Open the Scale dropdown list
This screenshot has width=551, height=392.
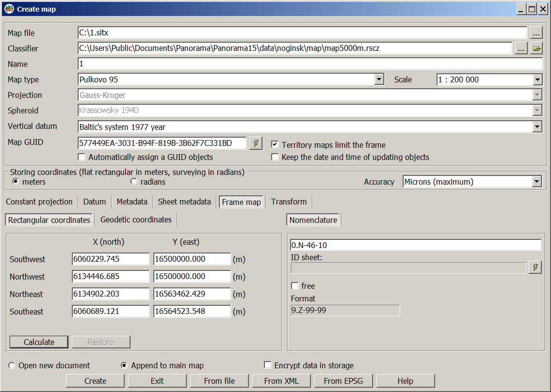tap(537, 79)
